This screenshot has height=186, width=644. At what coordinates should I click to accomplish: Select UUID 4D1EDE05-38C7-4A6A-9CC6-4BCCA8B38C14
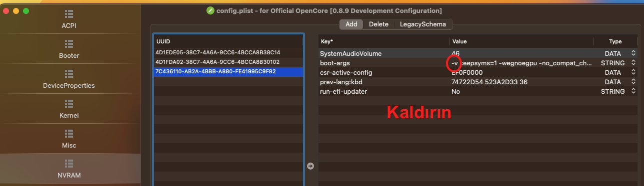coord(228,52)
